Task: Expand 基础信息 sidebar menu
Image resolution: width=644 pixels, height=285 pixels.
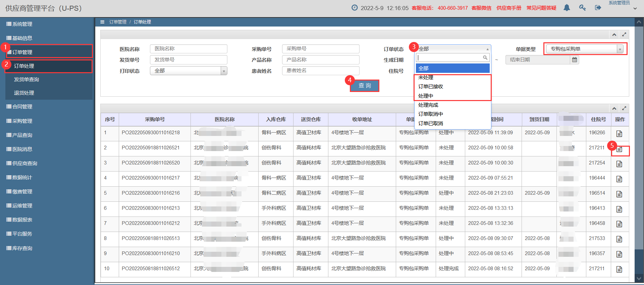Action: point(47,38)
